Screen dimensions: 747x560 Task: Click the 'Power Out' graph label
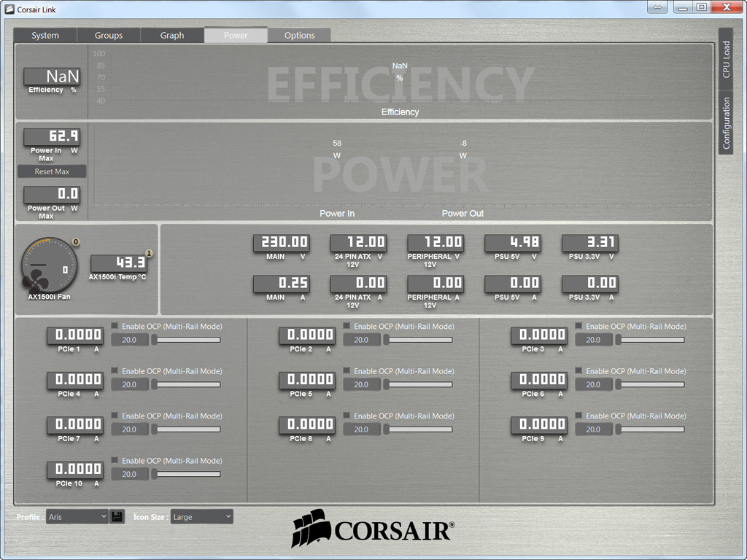(462, 214)
